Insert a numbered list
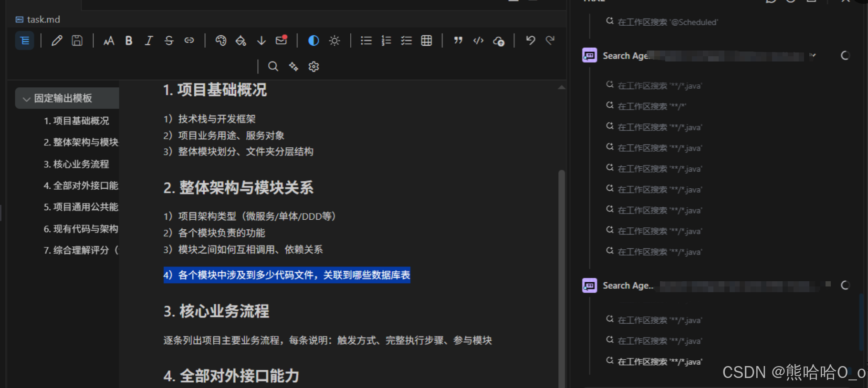 (x=386, y=41)
